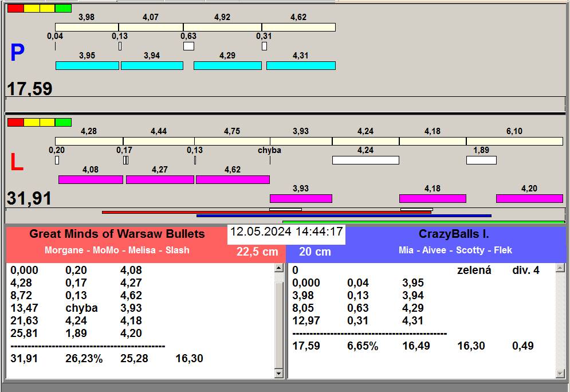The height and width of the screenshot is (392, 570).
Task: Click the date and time 12.05.2024 14:44:17
Action: tap(286, 232)
